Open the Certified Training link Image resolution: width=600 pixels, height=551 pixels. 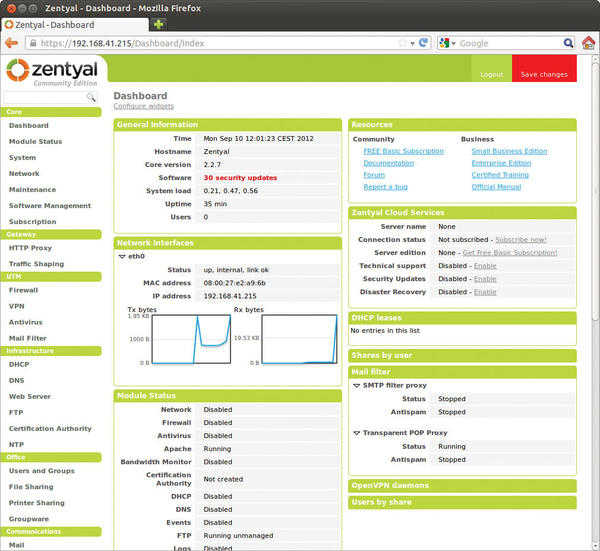click(500, 175)
